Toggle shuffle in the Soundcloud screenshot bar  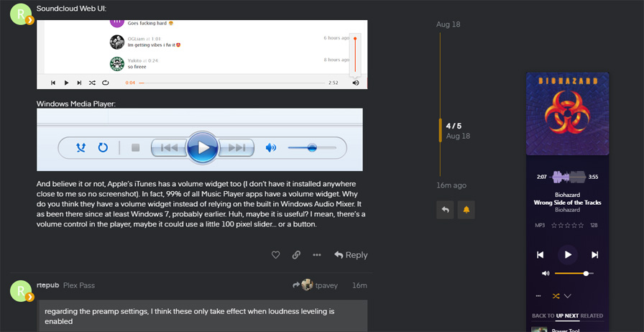coord(93,83)
